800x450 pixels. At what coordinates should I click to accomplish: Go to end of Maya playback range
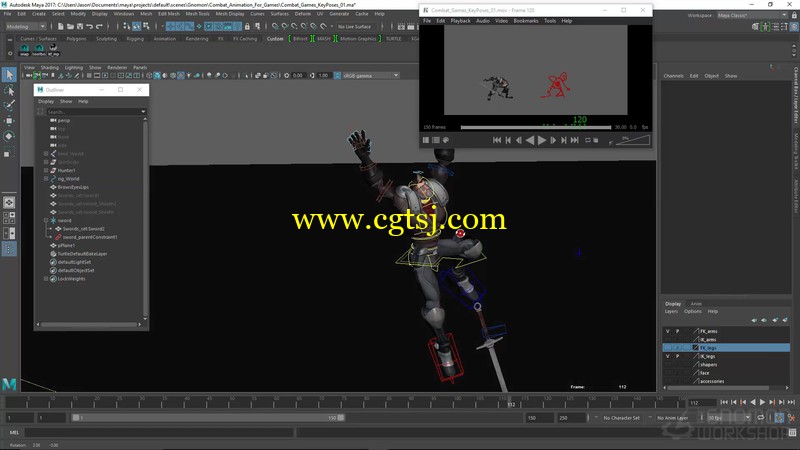pyautogui.click(x=791, y=403)
